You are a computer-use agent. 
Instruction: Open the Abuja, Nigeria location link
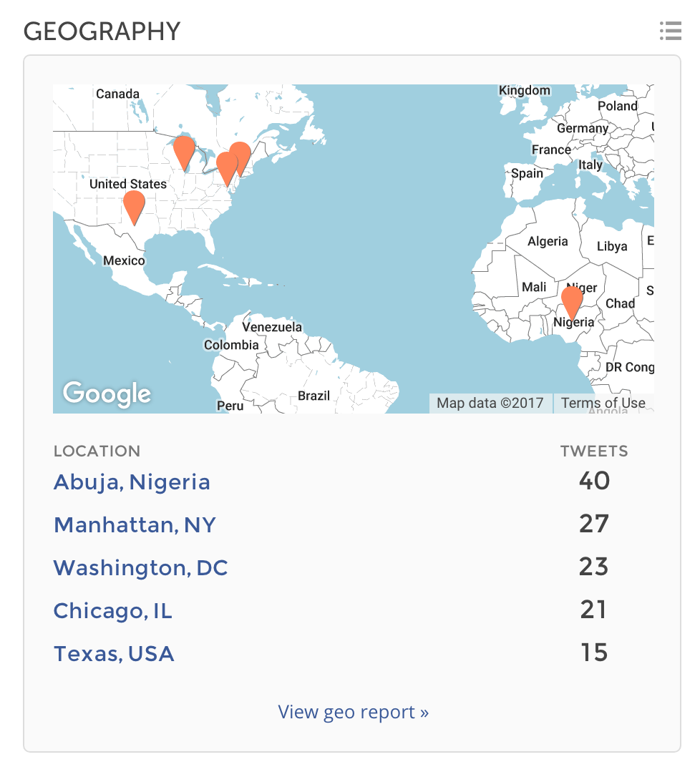(132, 482)
